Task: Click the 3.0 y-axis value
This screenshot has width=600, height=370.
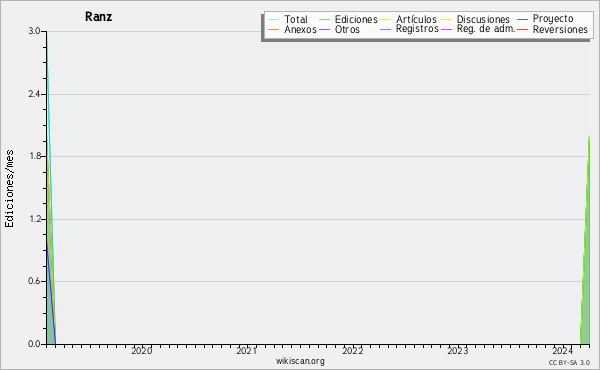Action: 34,31
